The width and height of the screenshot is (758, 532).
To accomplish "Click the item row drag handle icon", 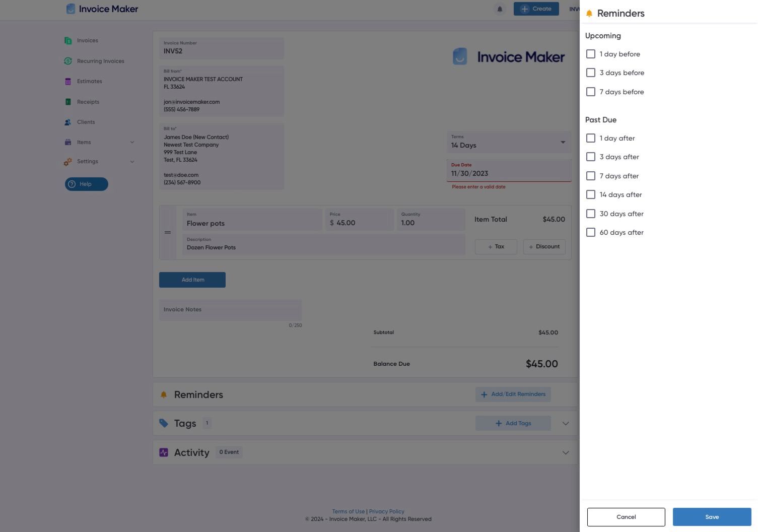I will (168, 232).
